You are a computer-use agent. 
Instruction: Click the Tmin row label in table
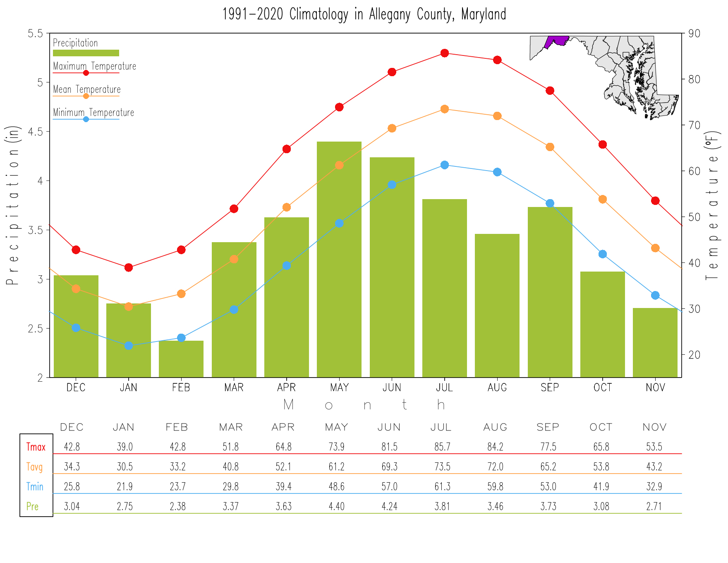click(x=35, y=487)
